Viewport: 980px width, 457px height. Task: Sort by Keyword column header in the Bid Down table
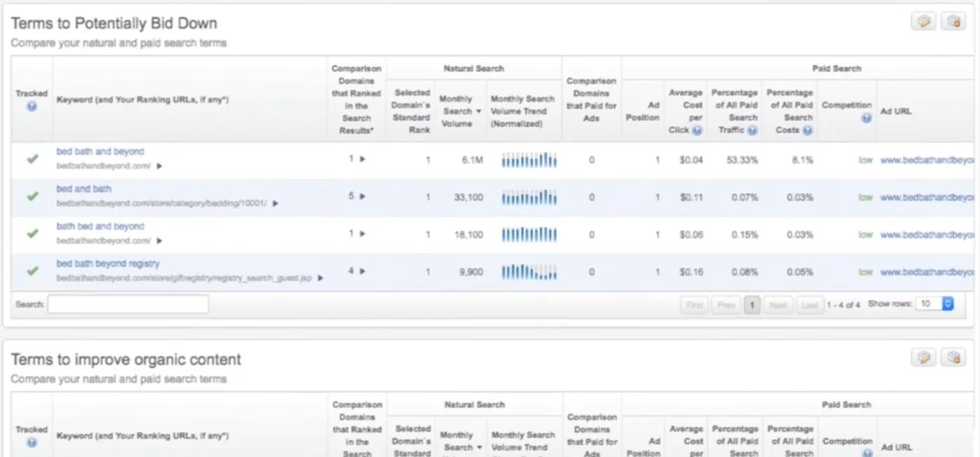[142, 100]
